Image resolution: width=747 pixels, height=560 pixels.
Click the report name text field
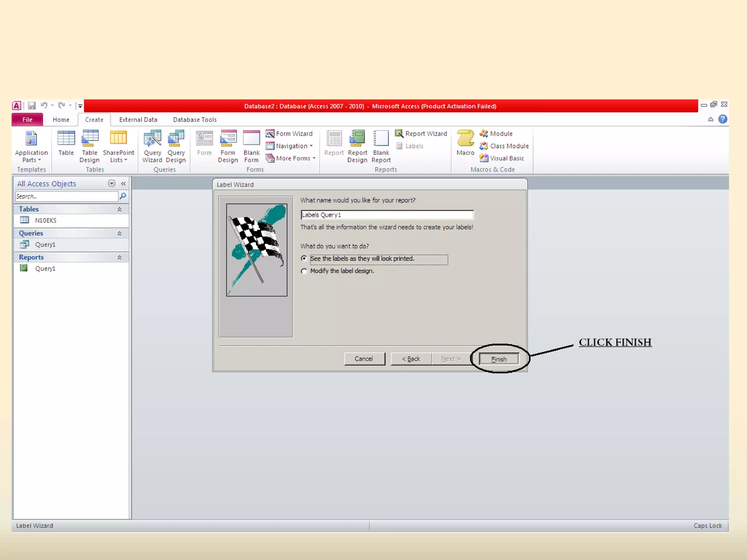click(387, 215)
